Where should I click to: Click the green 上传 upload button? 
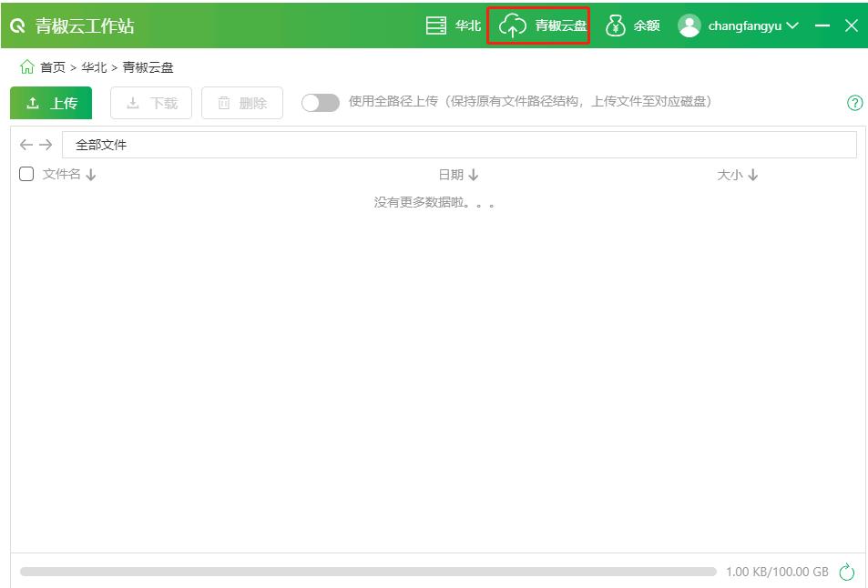pos(51,103)
